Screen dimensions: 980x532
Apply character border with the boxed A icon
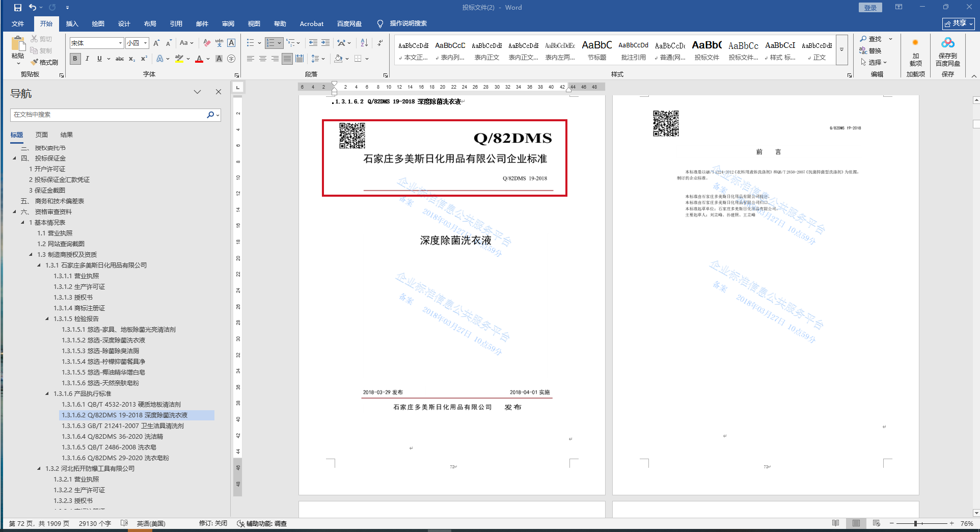[x=231, y=43]
